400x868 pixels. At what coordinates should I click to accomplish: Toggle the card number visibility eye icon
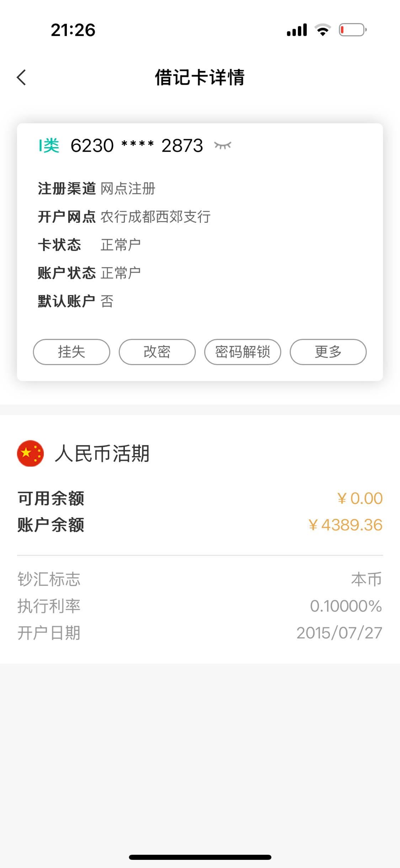tap(223, 145)
